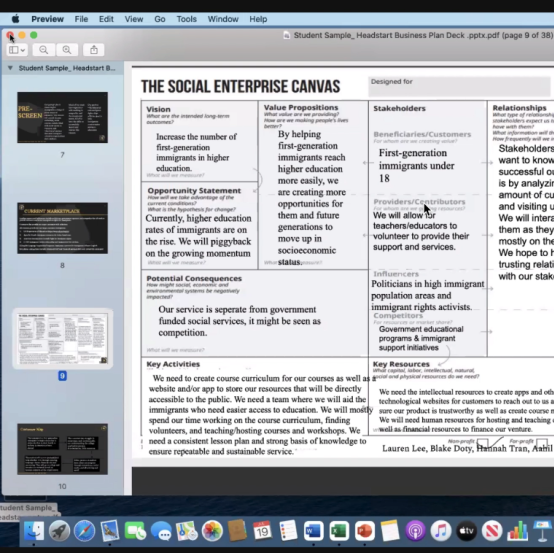Open the Go menu

tap(160, 19)
